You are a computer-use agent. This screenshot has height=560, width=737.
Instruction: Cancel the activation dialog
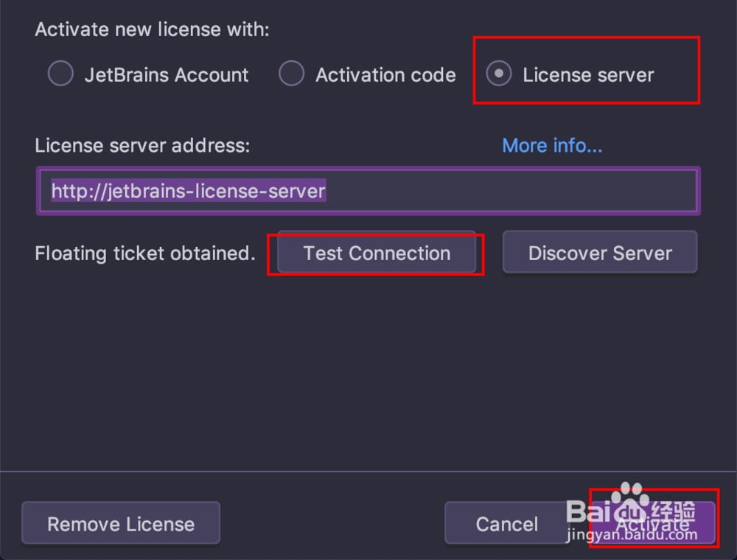[507, 523]
